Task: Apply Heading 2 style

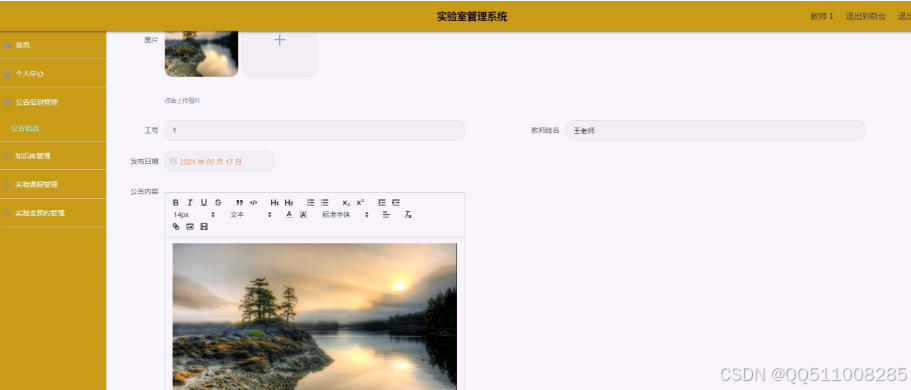Action: point(289,203)
